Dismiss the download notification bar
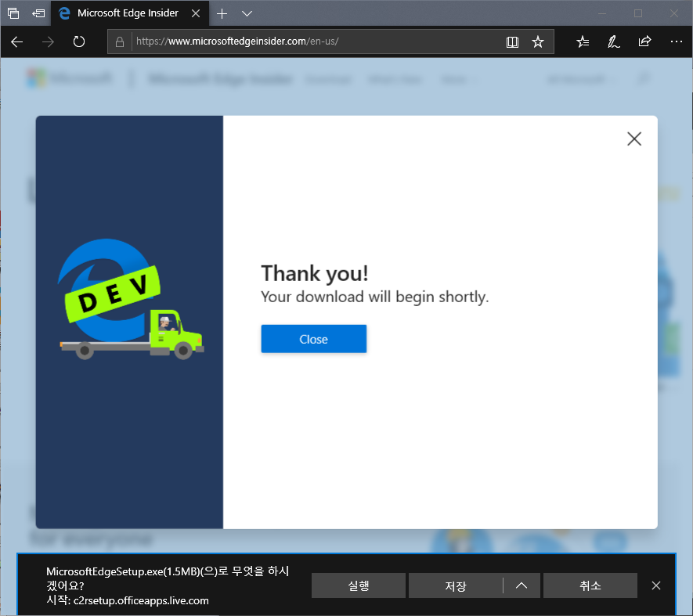Viewport: 693px width, 616px height. (x=656, y=585)
